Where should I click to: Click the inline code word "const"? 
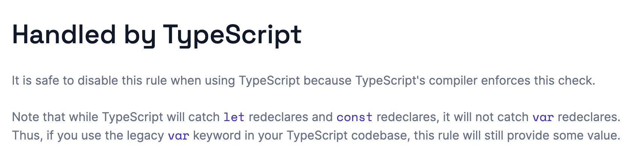354,117
